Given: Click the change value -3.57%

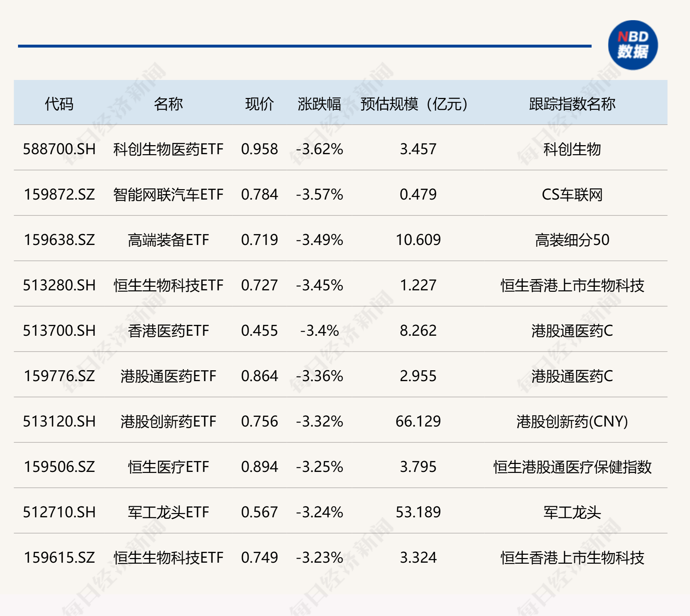Looking at the screenshot, I should (319, 195).
